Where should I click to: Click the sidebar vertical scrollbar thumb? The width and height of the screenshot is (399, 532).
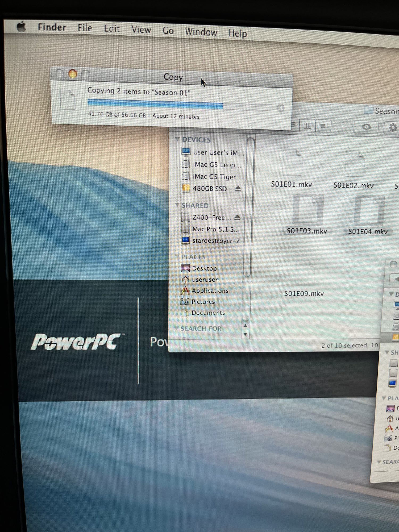(x=249, y=207)
